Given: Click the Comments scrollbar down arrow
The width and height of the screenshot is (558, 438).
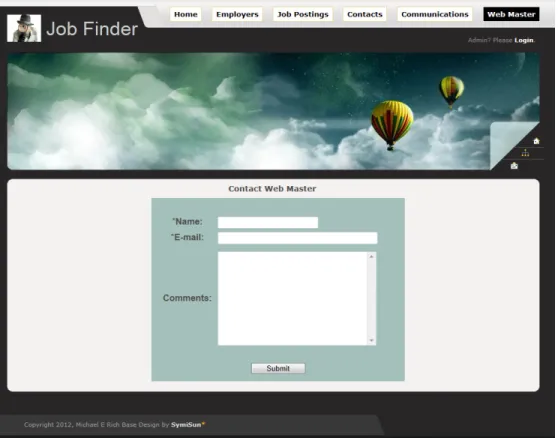Looking at the screenshot, I should (x=371, y=341).
